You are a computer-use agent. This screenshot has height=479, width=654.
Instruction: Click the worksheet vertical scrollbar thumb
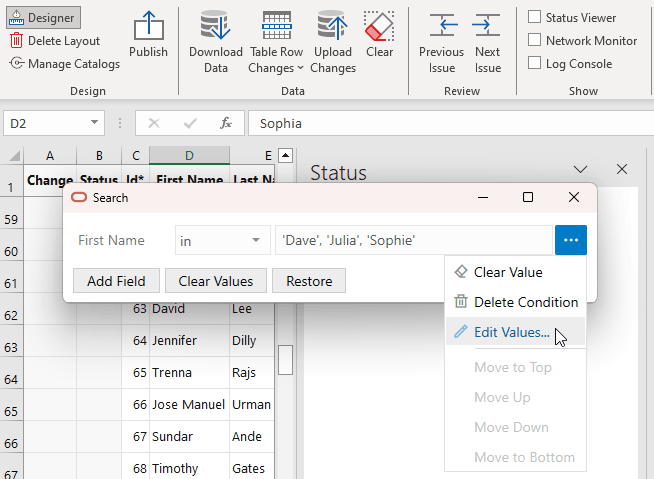(285, 360)
